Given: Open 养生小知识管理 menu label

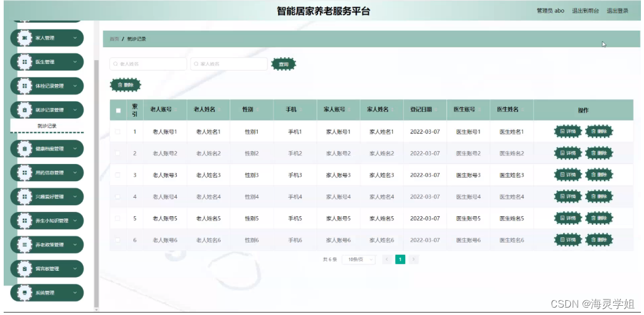Looking at the screenshot, I should click(52, 220).
